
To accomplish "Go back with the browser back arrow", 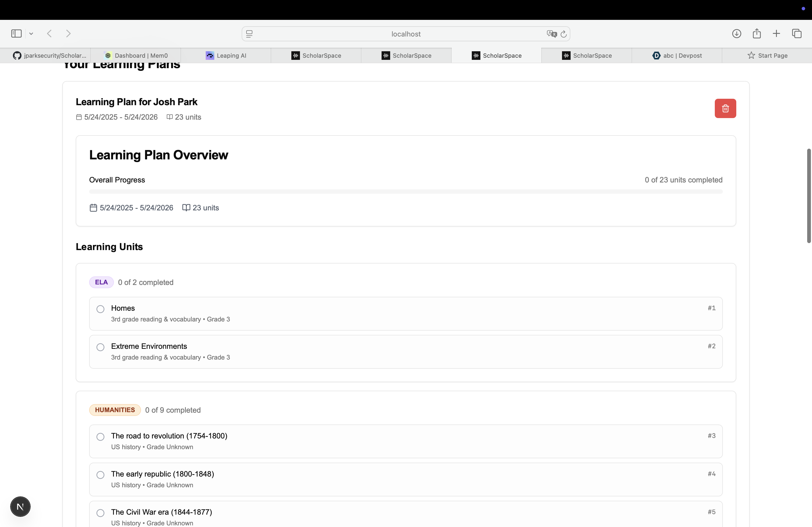I will click(49, 33).
